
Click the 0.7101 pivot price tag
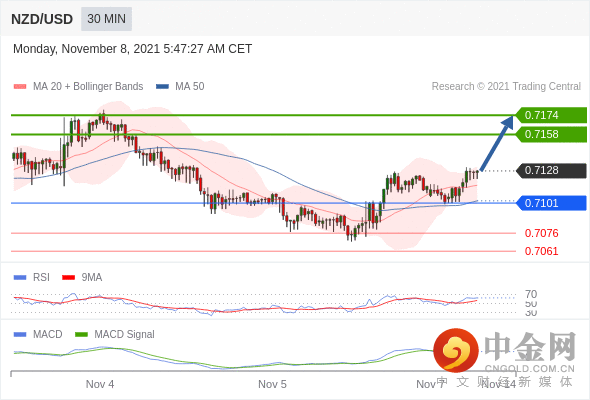[551, 203]
